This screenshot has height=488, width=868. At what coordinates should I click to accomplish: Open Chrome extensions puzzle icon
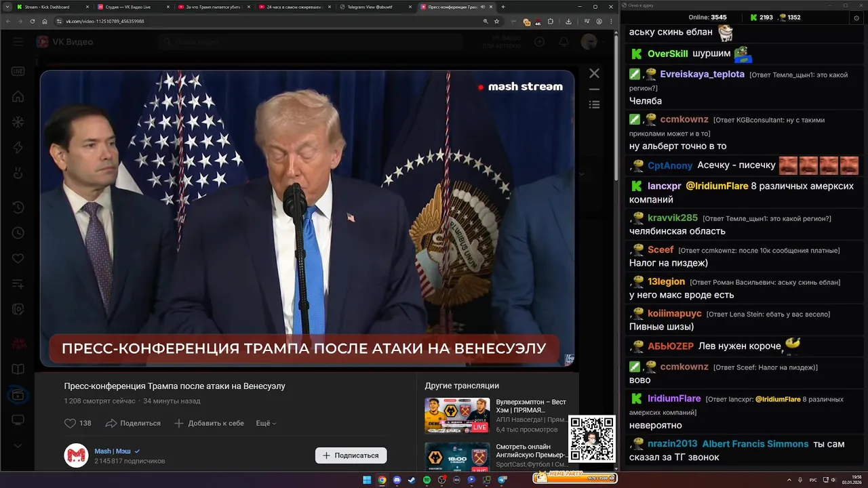[x=551, y=21]
